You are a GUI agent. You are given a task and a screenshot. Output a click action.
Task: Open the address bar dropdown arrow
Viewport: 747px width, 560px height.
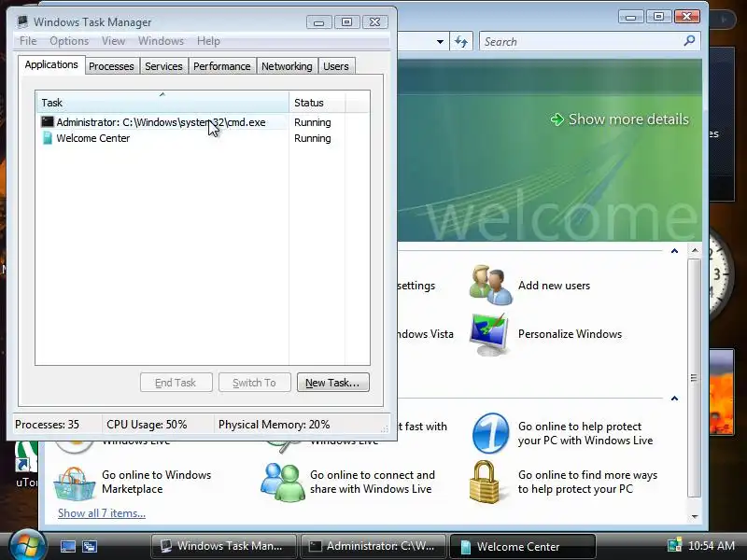click(x=440, y=41)
